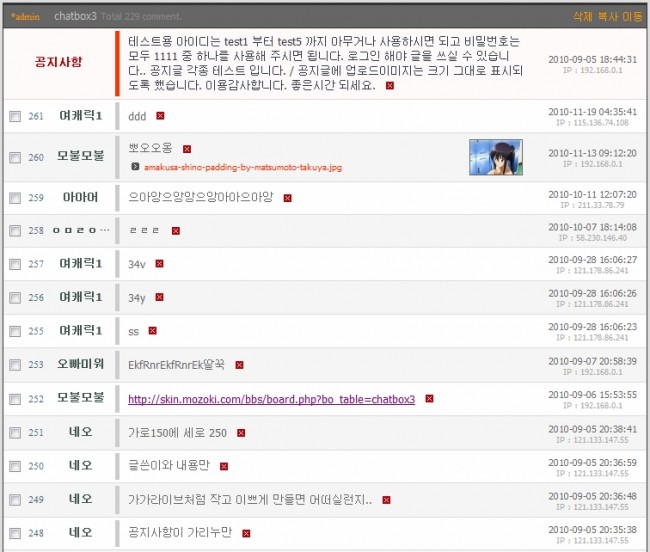Click author name 오빠미워 on row 253
650x552 pixels.
point(80,364)
